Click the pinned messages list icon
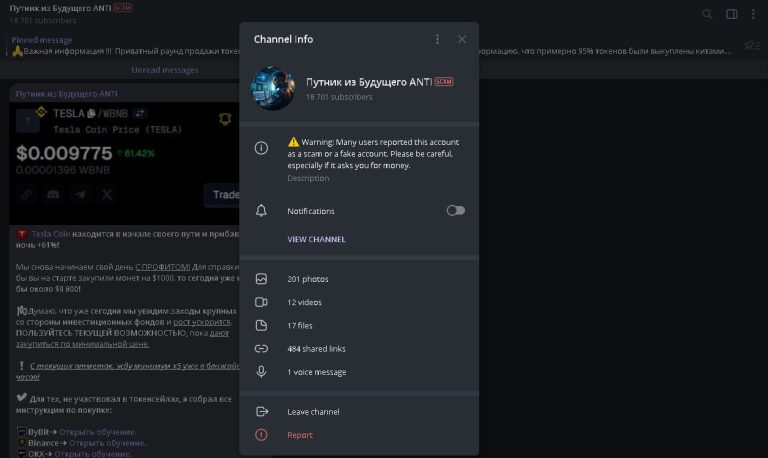768x458 pixels. (x=752, y=46)
